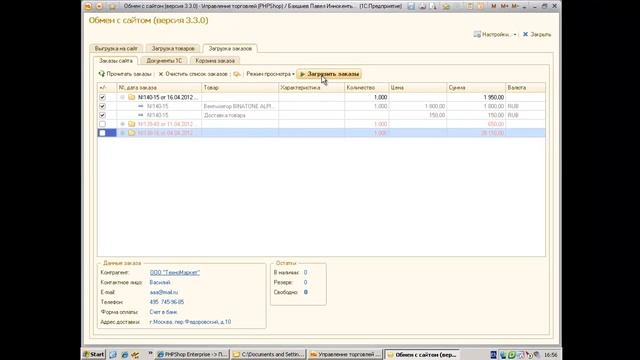Image resolution: width=640 pixels, height=360 pixels.
Task: Select the Загрузка заказов tab
Action: tap(230, 48)
